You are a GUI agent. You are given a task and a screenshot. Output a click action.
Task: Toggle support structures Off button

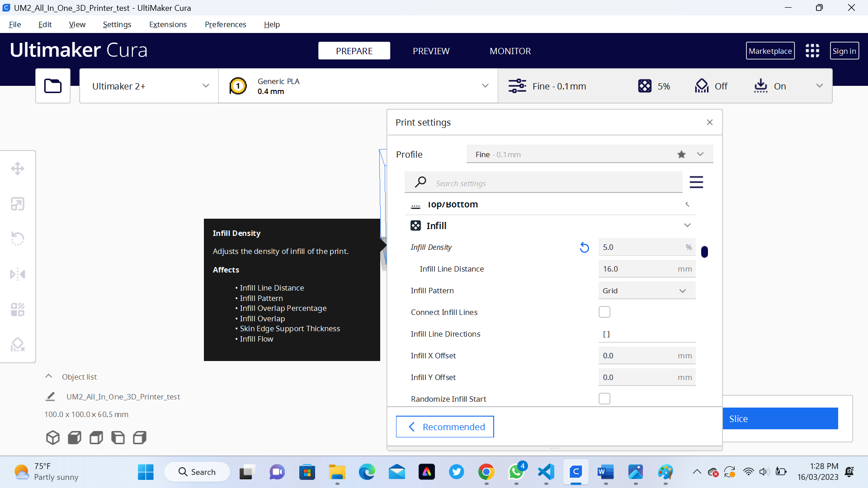[x=711, y=85]
